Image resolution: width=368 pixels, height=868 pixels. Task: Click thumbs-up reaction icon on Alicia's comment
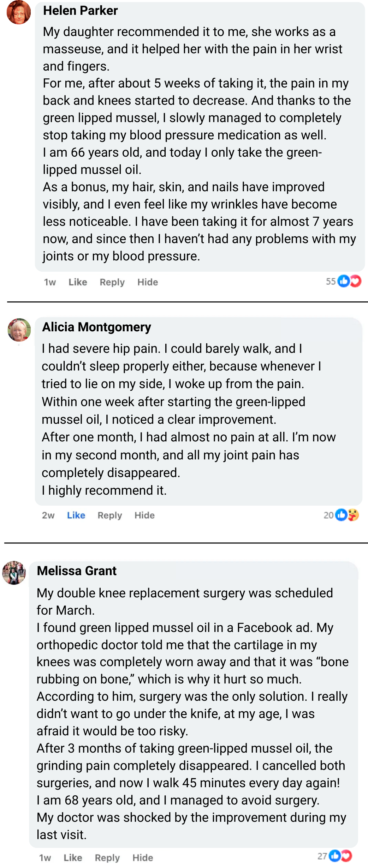[341, 515]
